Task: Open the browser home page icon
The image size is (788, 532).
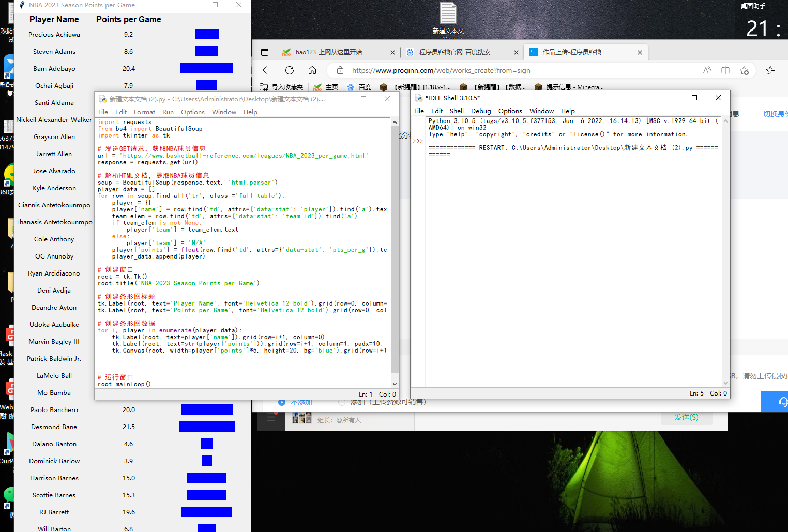Action: tap(312, 70)
